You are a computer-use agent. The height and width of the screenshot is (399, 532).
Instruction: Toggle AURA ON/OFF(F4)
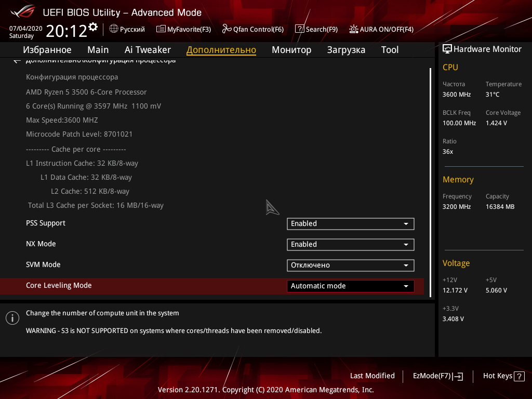coord(381,29)
